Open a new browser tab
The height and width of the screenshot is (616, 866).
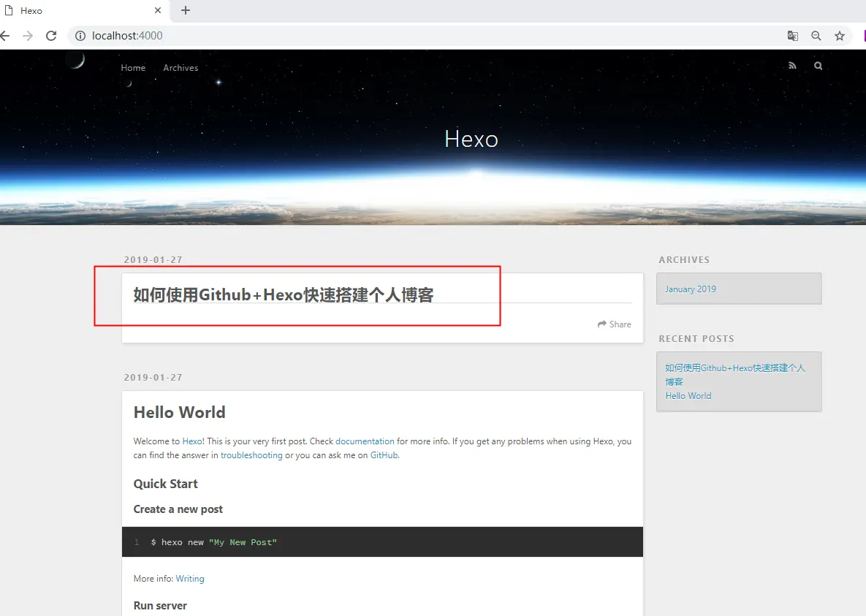(x=186, y=10)
